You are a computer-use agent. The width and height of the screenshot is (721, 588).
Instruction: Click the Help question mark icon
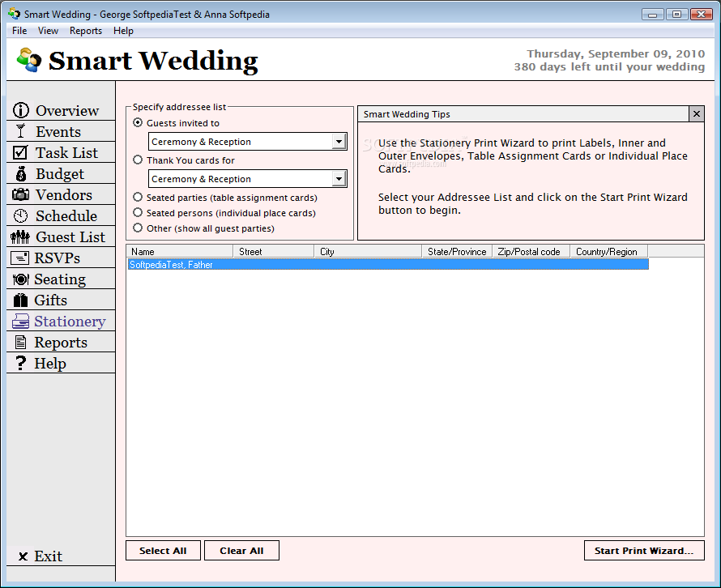point(21,363)
